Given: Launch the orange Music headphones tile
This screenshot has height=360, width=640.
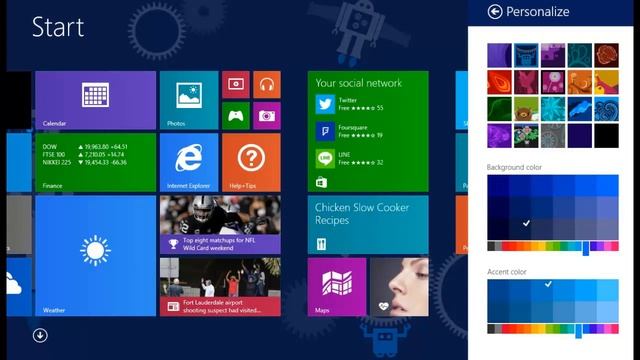Looking at the screenshot, I should [x=267, y=84].
